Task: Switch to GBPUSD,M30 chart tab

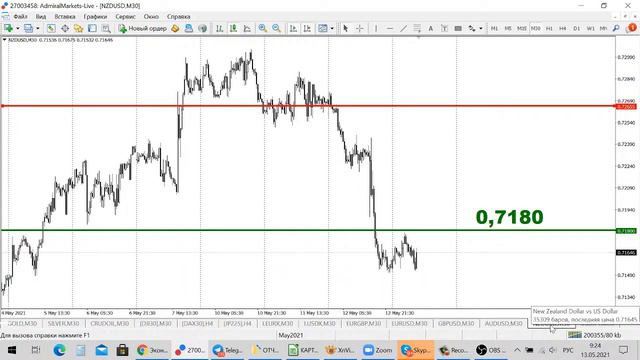Action: click(456, 323)
